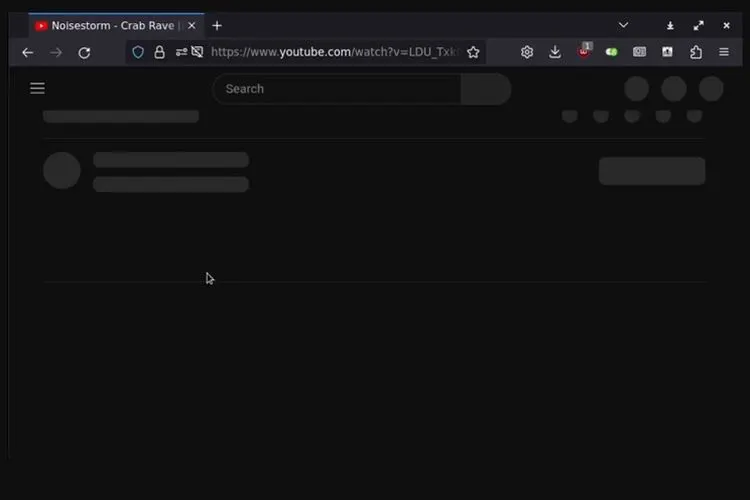Viewport: 750px width, 500px height.
Task: Open the extensions puzzle-piece menu
Action: (696, 52)
